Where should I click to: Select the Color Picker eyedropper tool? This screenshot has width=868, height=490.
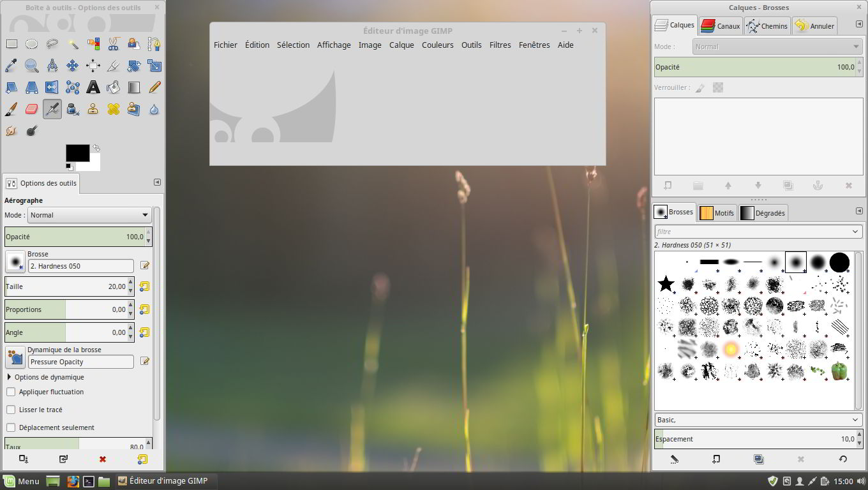[11, 66]
